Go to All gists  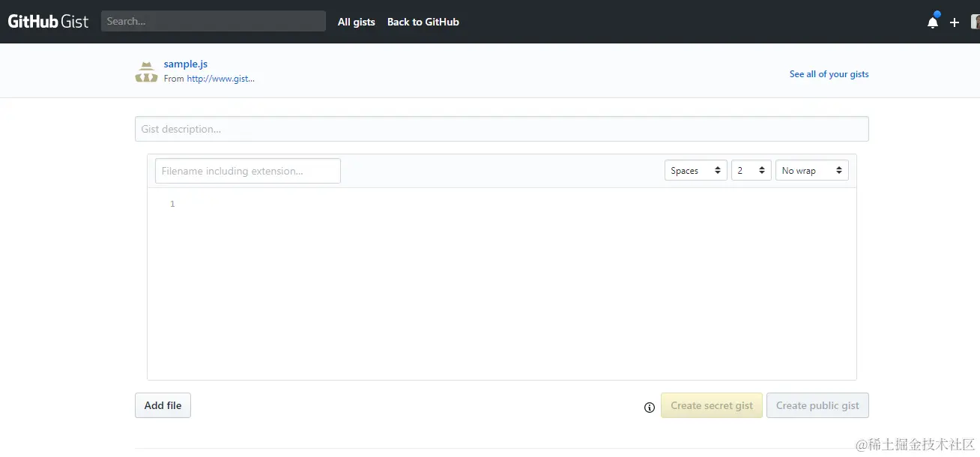[x=356, y=22]
